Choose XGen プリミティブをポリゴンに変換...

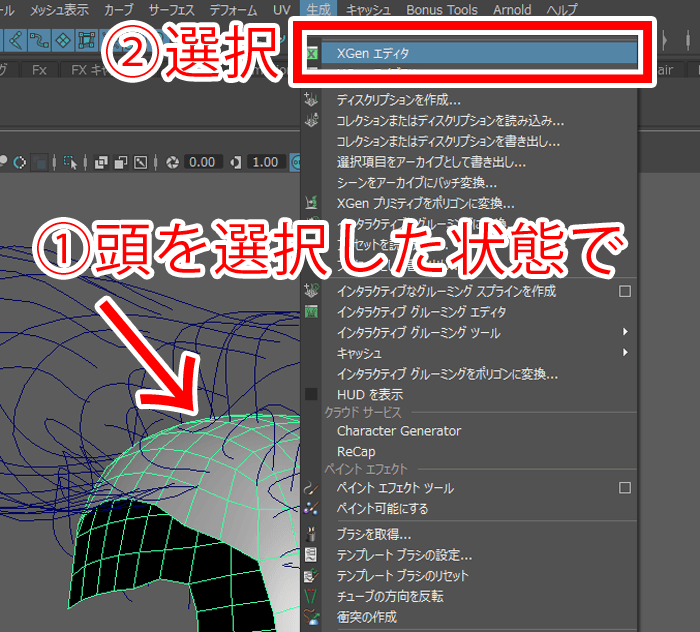pos(425,204)
